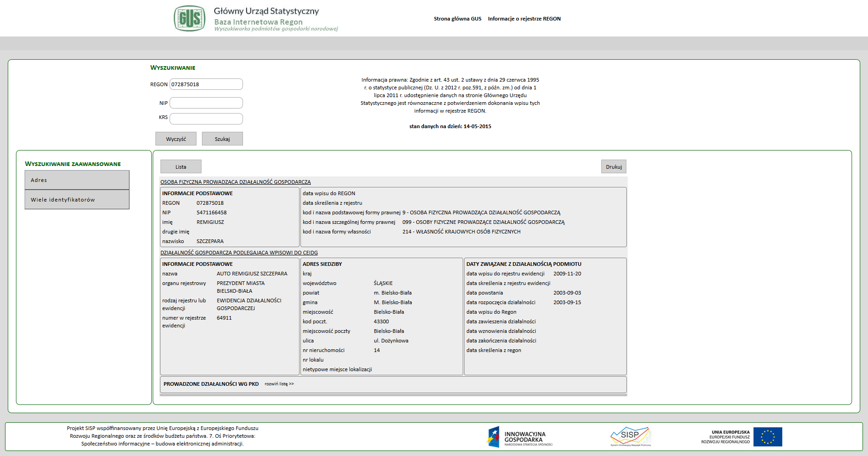Select basic legal form 9 - OSOBA FIZYCZNA text
This screenshot has width=868, height=456.
481,212
